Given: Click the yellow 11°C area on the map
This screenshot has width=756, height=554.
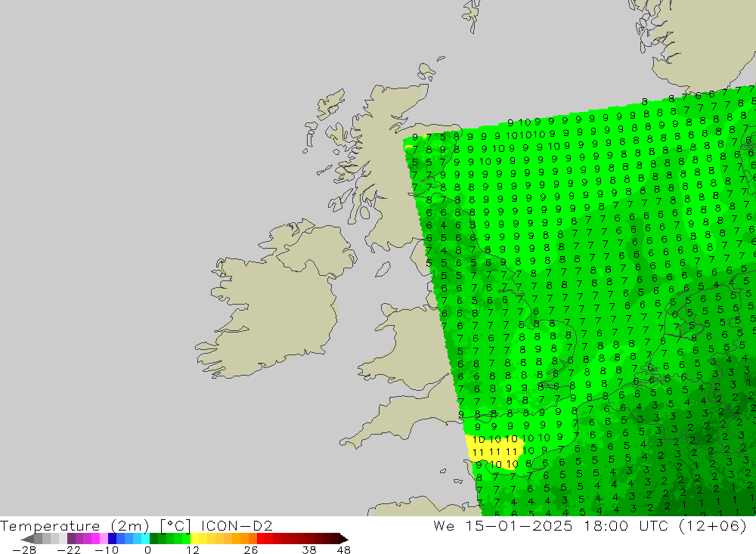Looking at the screenshot, I should click(494, 452).
